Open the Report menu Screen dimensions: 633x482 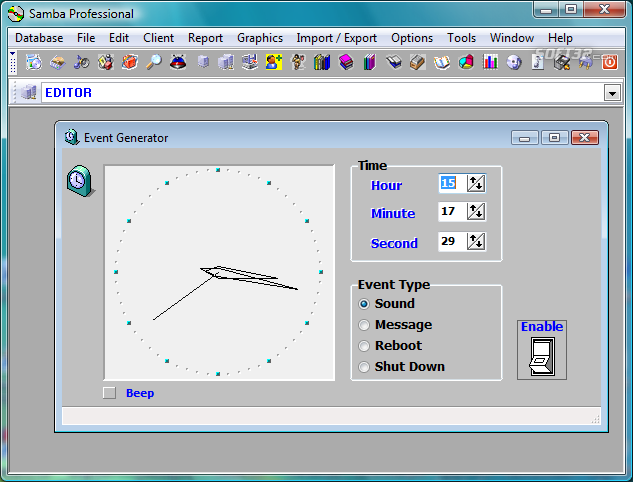[205, 38]
